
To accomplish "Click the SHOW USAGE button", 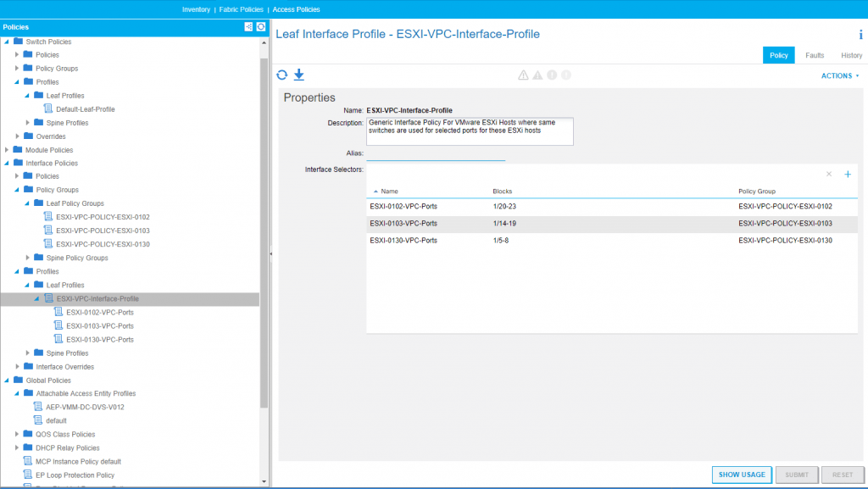I will tap(742, 475).
